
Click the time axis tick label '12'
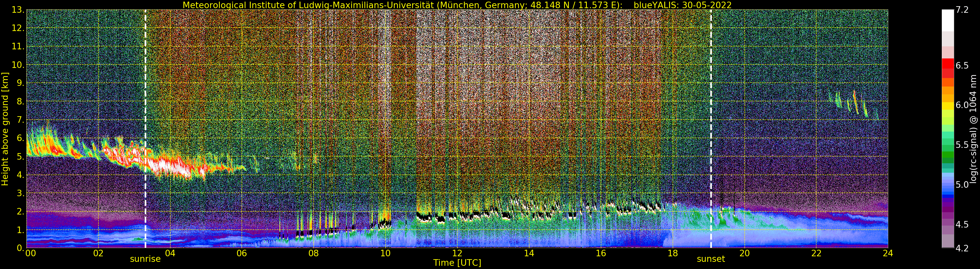click(x=457, y=253)
